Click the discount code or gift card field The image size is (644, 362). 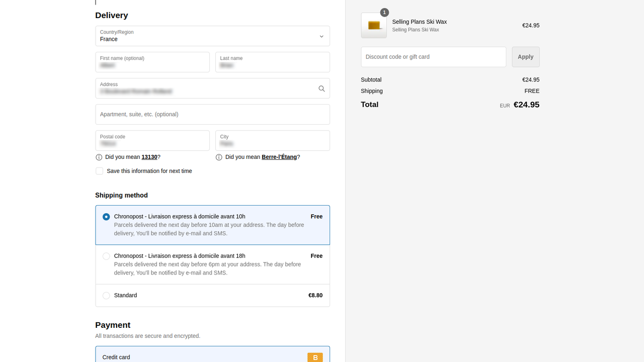(x=433, y=56)
